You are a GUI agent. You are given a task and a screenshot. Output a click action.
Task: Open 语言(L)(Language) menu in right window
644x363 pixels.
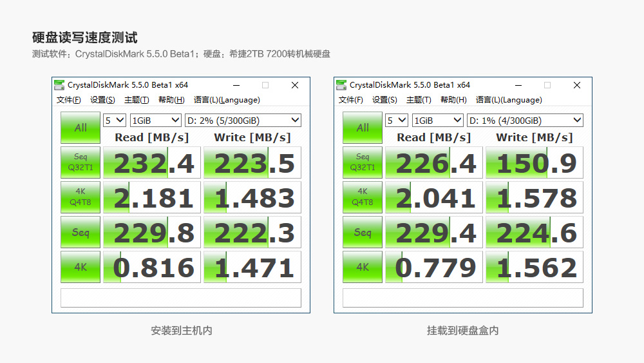tap(509, 100)
